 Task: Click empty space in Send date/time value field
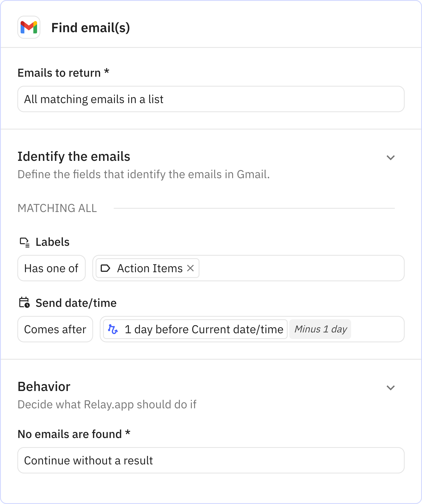click(376, 329)
